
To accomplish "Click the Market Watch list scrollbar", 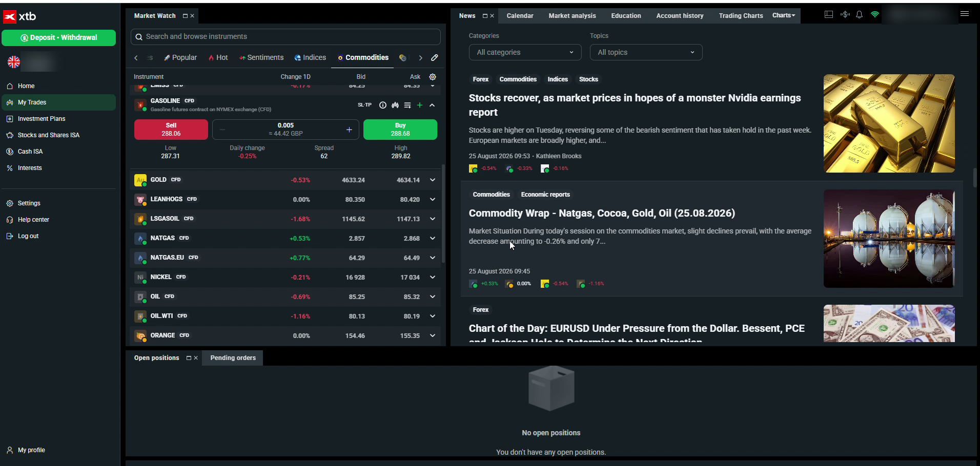I will click(x=443, y=214).
